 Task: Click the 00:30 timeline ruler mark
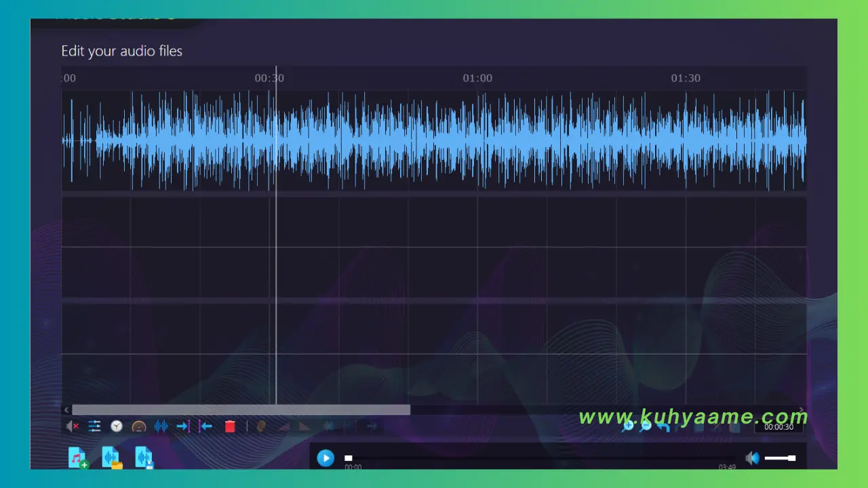pyautogui.click(x=269, y=78)
